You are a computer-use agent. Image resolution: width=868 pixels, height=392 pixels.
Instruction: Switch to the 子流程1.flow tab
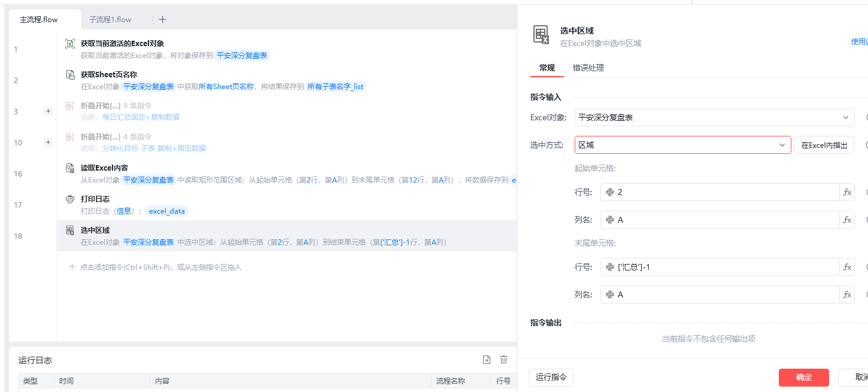click(110, 19)
